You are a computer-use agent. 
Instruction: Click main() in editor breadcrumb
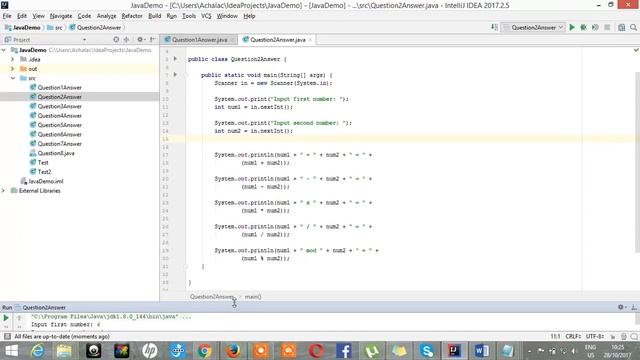click(x=253, y=297)
